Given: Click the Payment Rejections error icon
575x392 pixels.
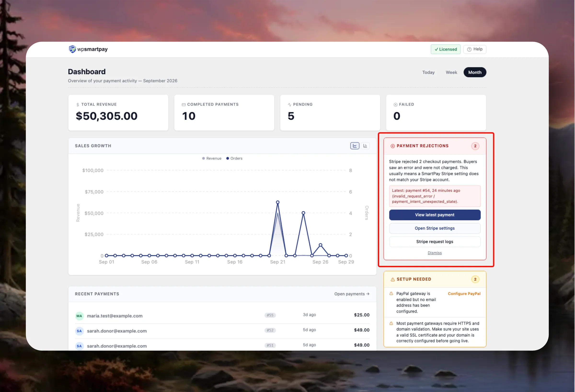Looking at the screenshot, I should (392, 146).
